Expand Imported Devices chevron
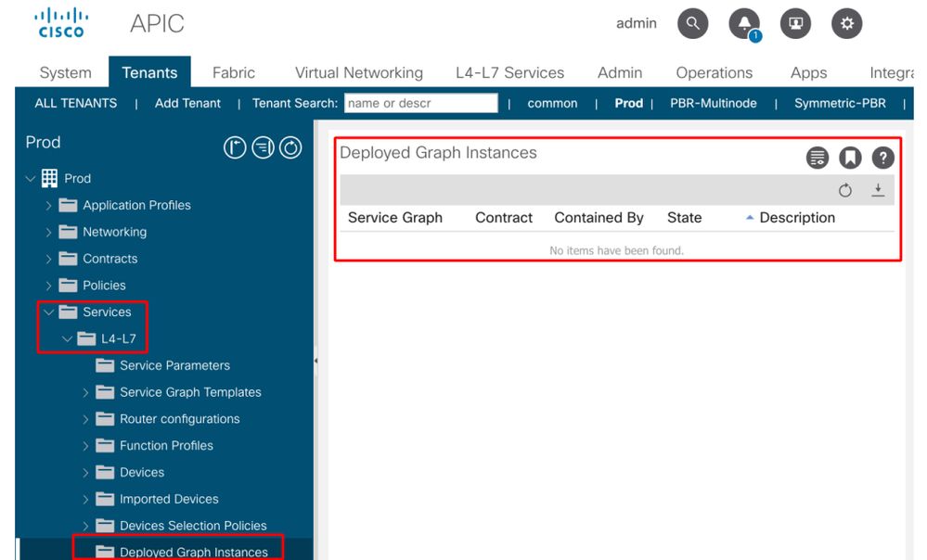This screenshot has width=927, height=560. [x=85, y=499]
